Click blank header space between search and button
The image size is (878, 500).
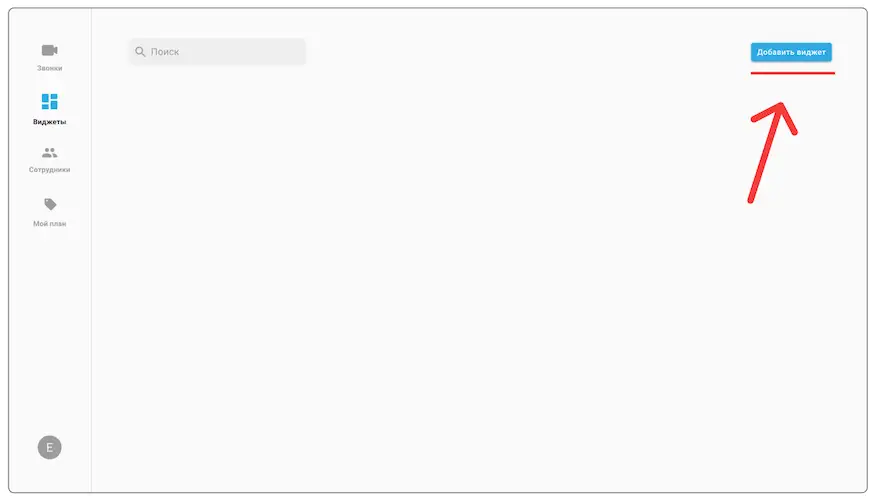pos(520,51)
